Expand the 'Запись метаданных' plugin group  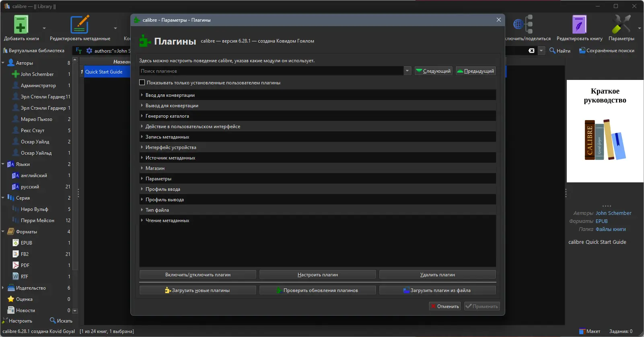coord(142,137)
